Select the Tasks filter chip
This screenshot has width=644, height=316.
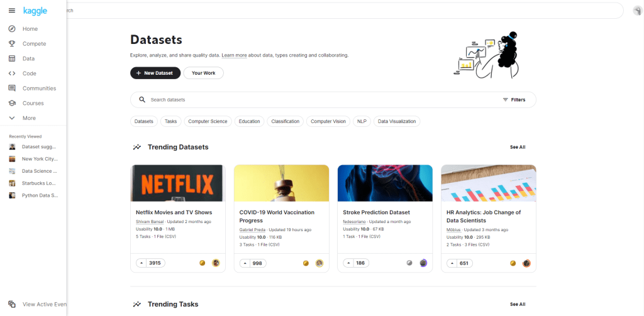coord(171,121)
